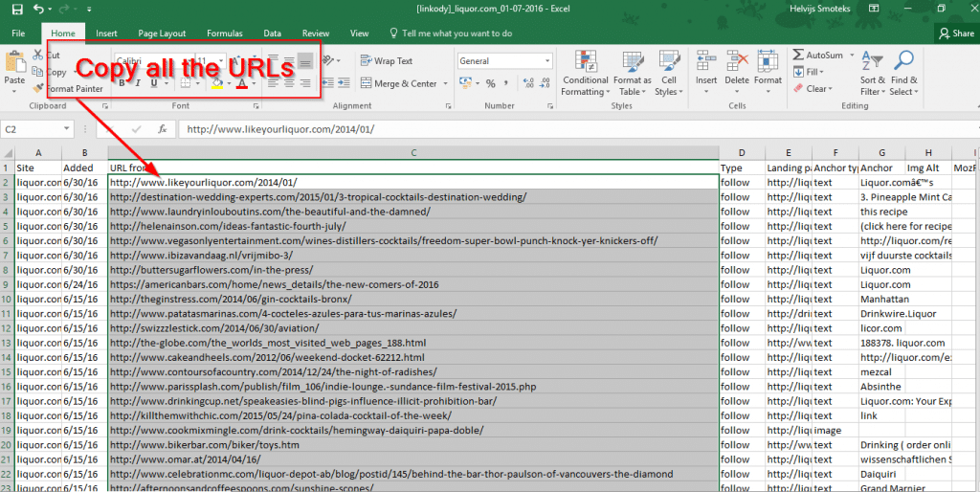This screenshot has height=492, width=980.
Task: Click Accounting Number Format icon
Action: [464, 83]
